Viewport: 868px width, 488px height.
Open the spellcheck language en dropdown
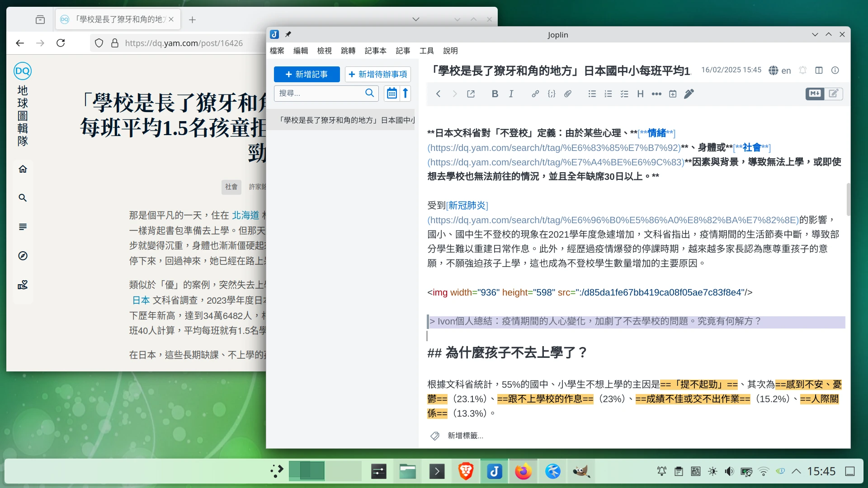pyautogui.click(x=780, y=70)
